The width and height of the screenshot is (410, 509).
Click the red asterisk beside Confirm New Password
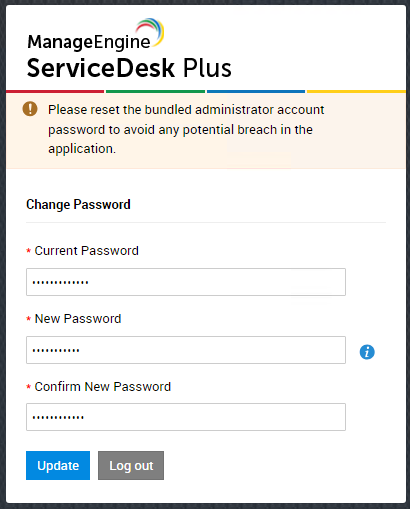click(x=29, y=387)
